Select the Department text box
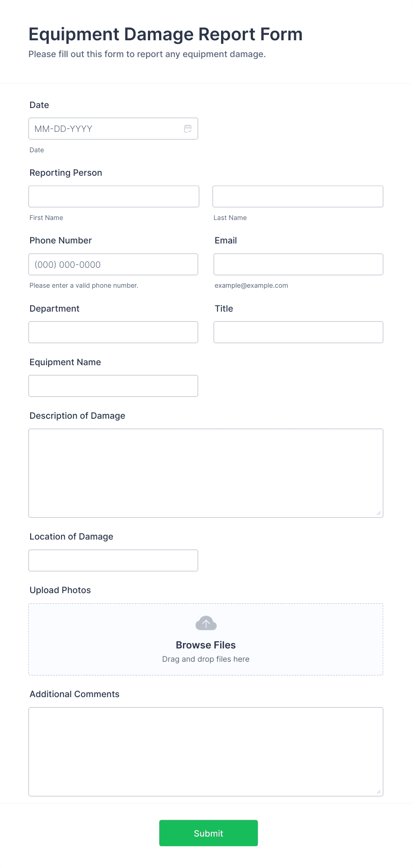This screenshot has height=868, width=412. pyautogui.click(x=113, y=332)
